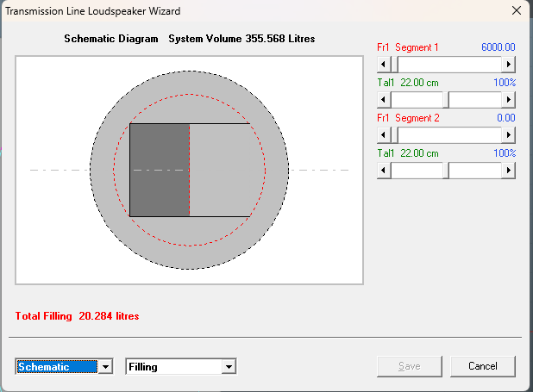The image size is (533, 392).
Task: Click right arrow of Fr1 Segment 1 slider
Action: [508, 65]
